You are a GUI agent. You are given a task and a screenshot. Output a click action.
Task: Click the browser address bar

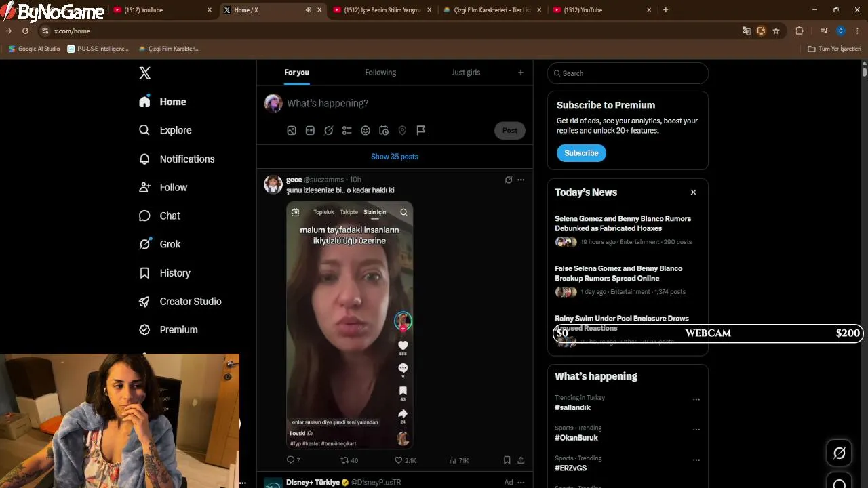point(393,30)
